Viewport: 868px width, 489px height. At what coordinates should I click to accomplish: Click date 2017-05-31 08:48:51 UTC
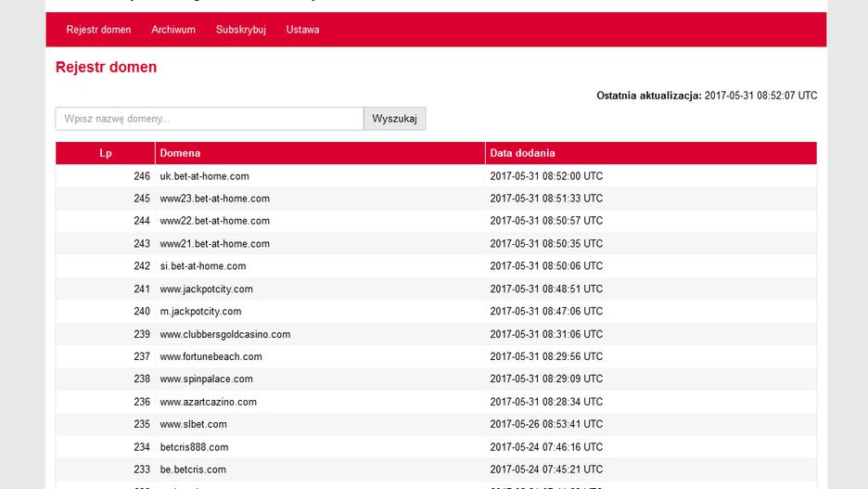(546, 290)
